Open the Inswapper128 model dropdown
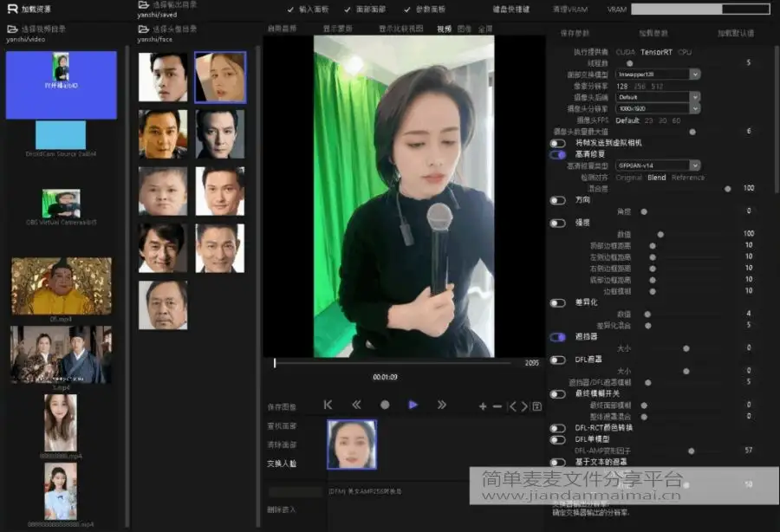Viewport: 780px width, 532px height. pos(658,75)
